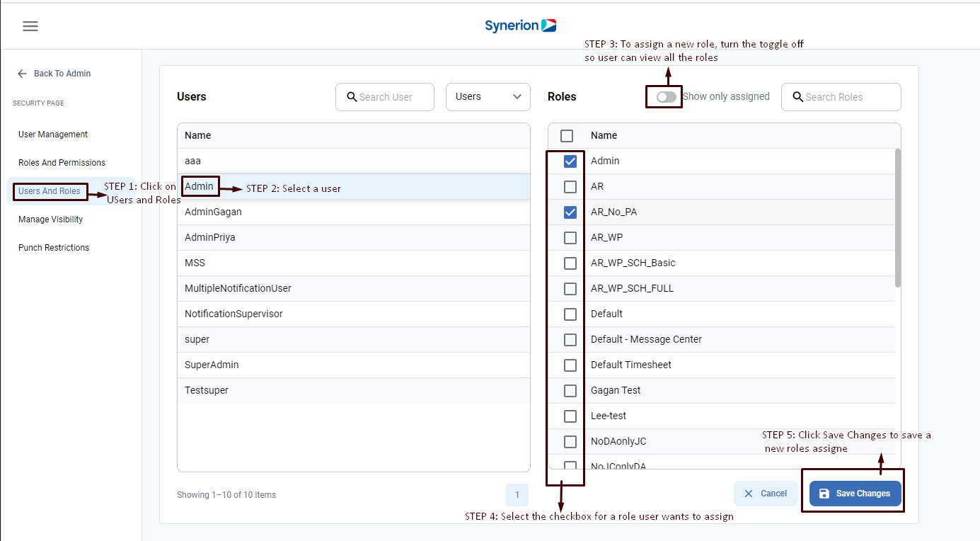This screenshot has height=541, width=980.
Task: Click into the Search Roles field
Action: pyautogui.click(x=841, y=97)
